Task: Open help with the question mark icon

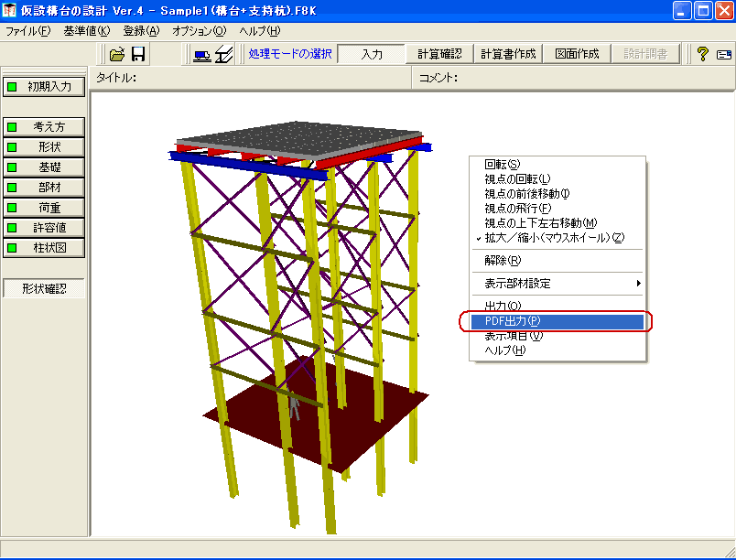Action: (x=703, y=54)
